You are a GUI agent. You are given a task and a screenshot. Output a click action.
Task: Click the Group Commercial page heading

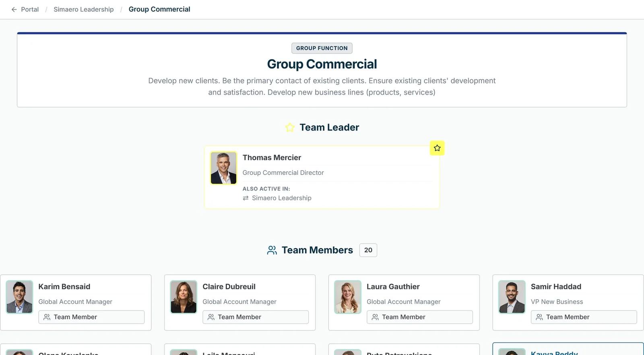tap(322, 64)
